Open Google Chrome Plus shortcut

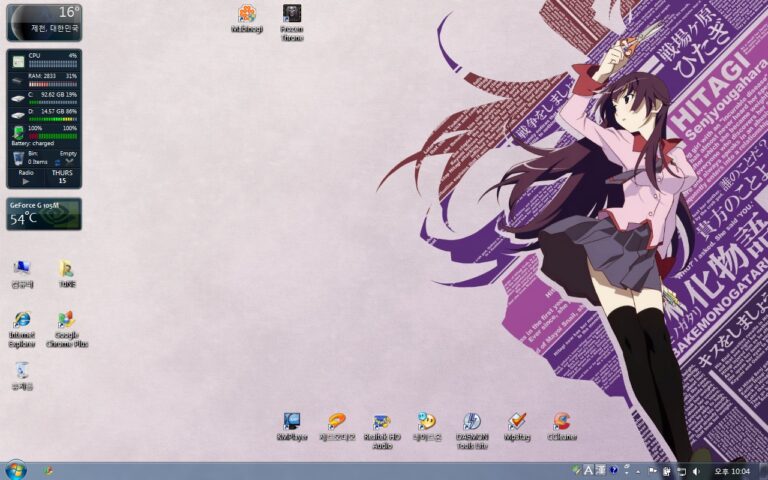coord(67,329)
